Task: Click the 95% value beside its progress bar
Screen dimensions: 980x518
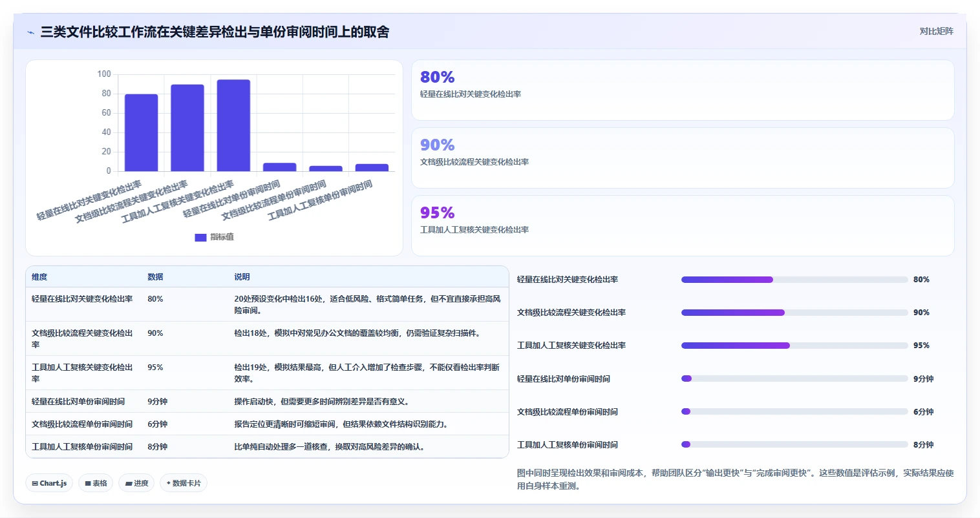Action: 921,346
